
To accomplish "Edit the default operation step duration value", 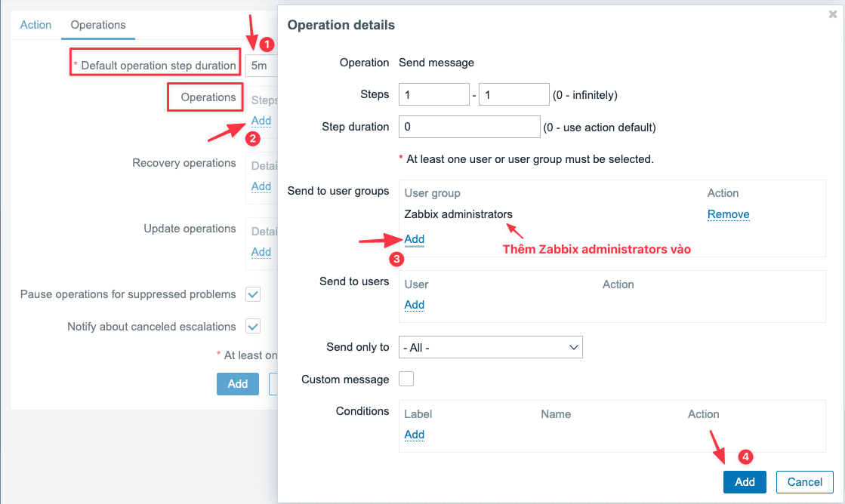I will pos(262,65).
